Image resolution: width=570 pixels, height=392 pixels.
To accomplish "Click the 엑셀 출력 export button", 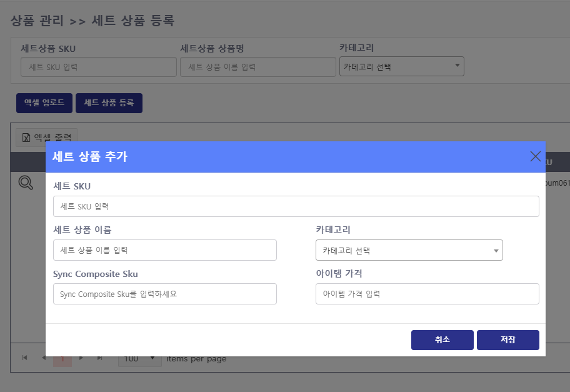I will pyautogui.click(x=46, y=138).
